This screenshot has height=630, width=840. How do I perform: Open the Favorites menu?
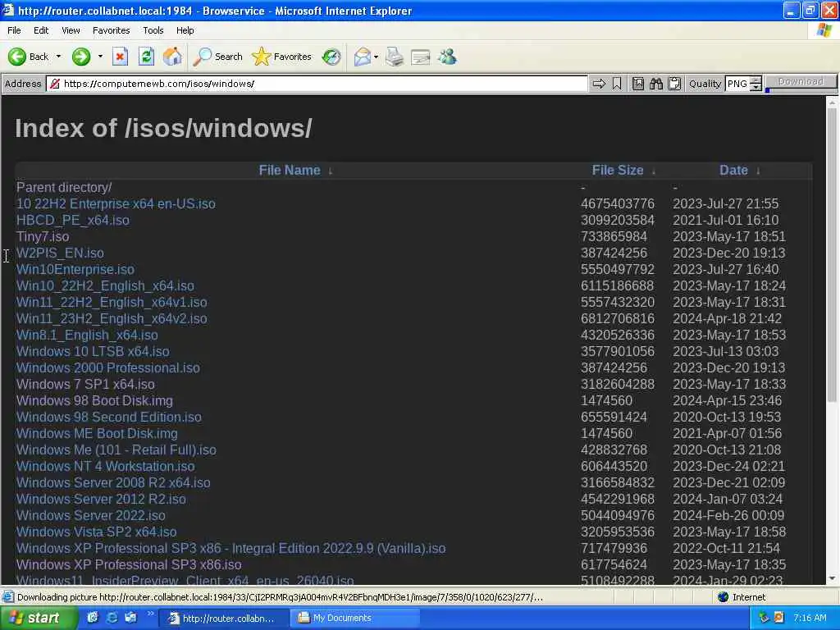pyautogui.click(x=111, y=30)
